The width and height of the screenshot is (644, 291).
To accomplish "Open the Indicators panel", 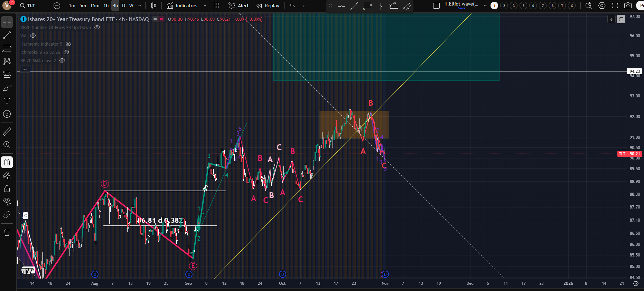I will (x=182, y=6).
